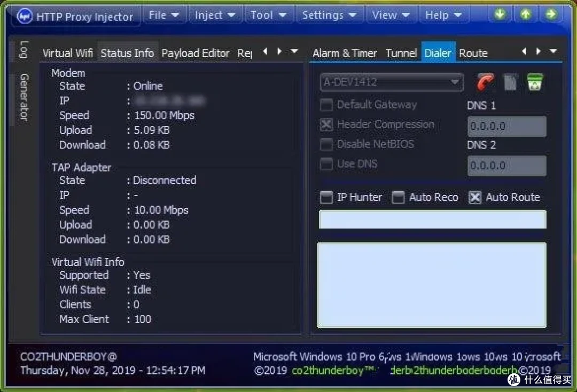Open the Log side tab
The width and height of the screenshot is (577, 392).
(24, 50)
